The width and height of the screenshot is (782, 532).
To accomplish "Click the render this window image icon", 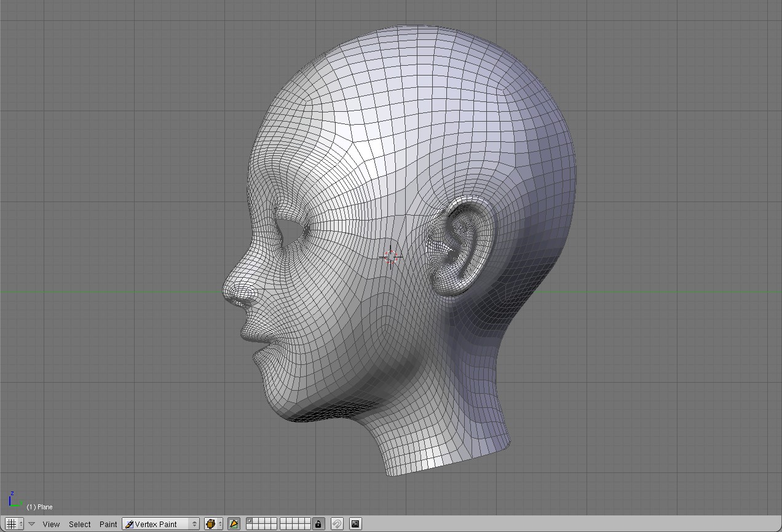I will 355,524.
